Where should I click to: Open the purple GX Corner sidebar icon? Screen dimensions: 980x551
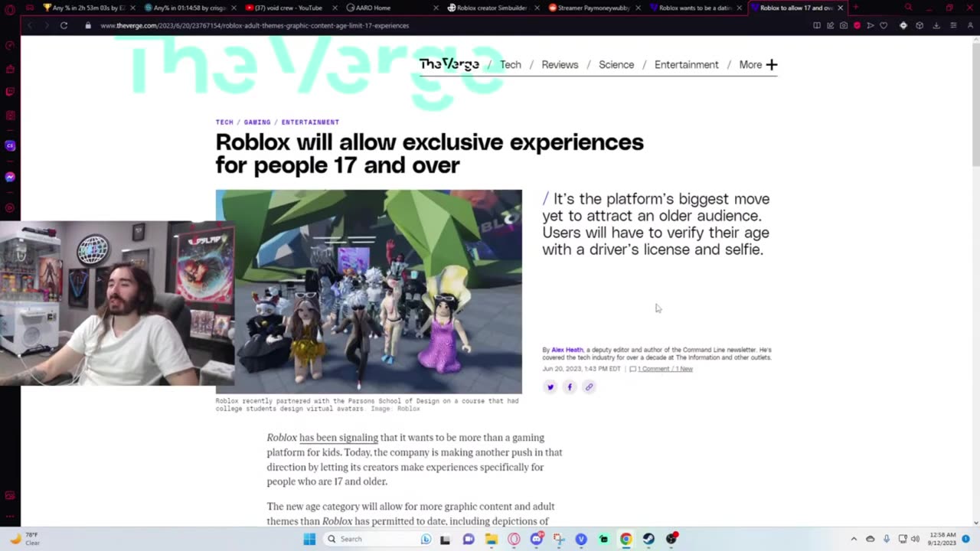point(10,145)
